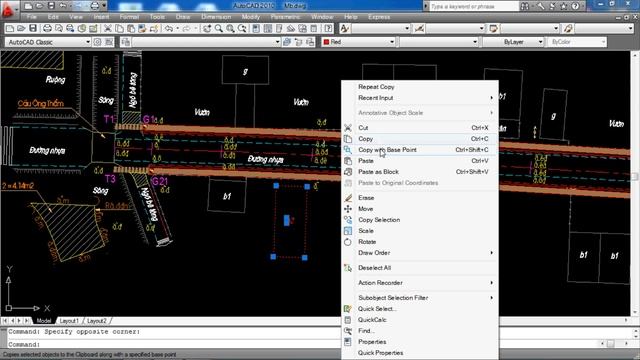The height and width of the screenshot is (360, 640).
Task: Switch to Layout2 tab
Action: [97, 321]
